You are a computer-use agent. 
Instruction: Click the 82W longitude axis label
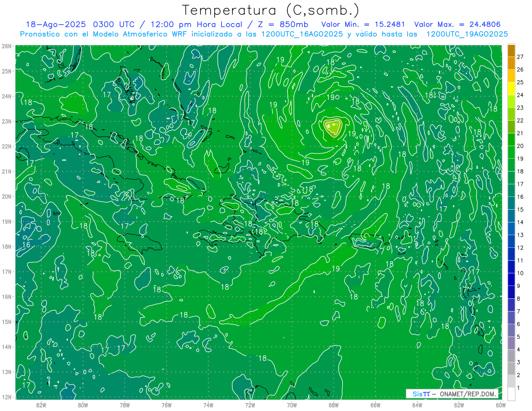[41, 405]
